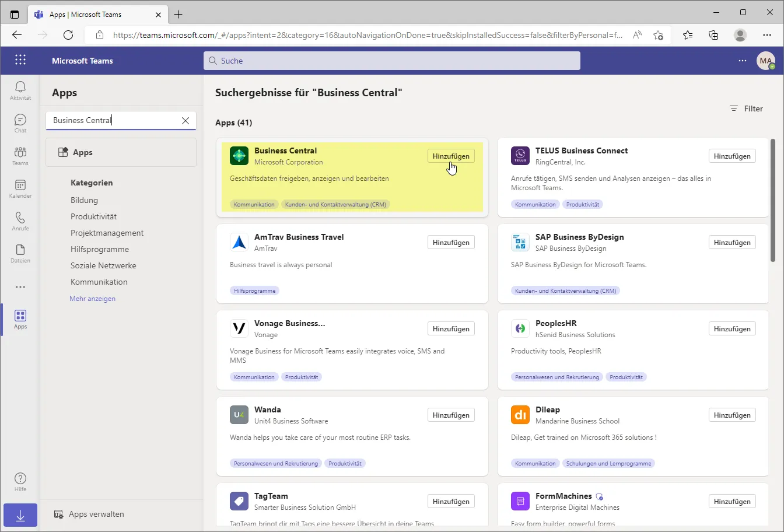The width and height of the screenshot is (784, 532).
Task: Add AmTrav Business Travel via Hinzufügen
Action: [451, 242]
